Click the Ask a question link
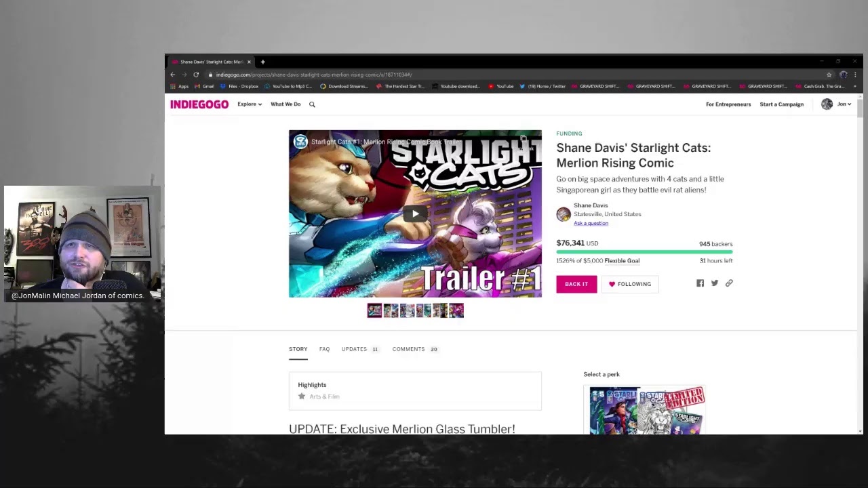 (x=591, y=223)
